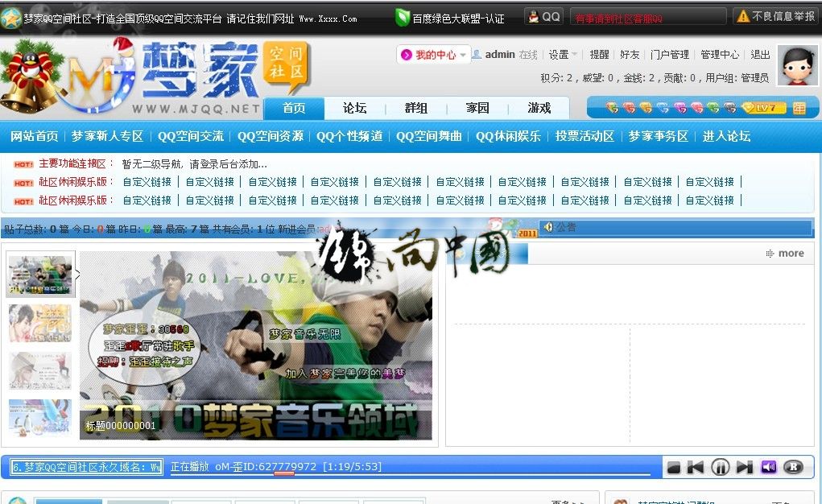Image resolution: width=822 pixels, height=504 pixels.
Task: Click the green diamond medal icon
Action: [713, 108]
